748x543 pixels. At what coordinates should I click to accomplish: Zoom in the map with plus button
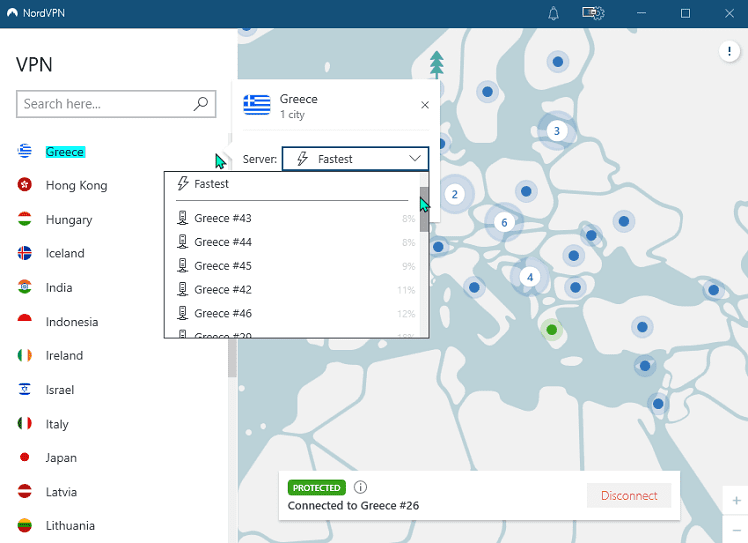click(x=736, y=501)
